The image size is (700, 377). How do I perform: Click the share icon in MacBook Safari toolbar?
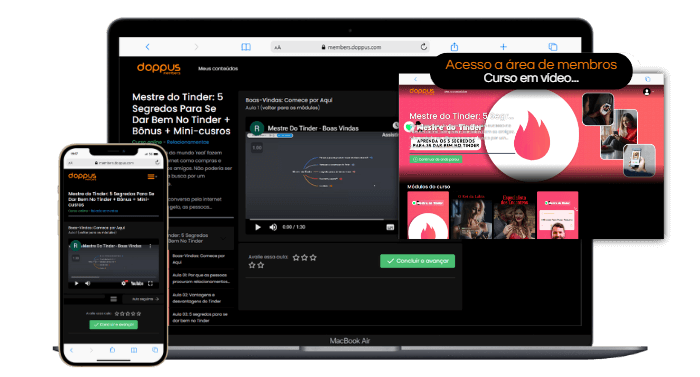pos(454,46)
